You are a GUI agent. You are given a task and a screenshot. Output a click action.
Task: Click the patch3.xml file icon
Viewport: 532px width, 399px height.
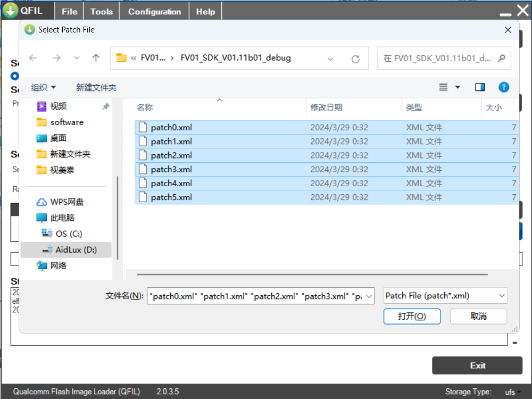tap(143, 169)
